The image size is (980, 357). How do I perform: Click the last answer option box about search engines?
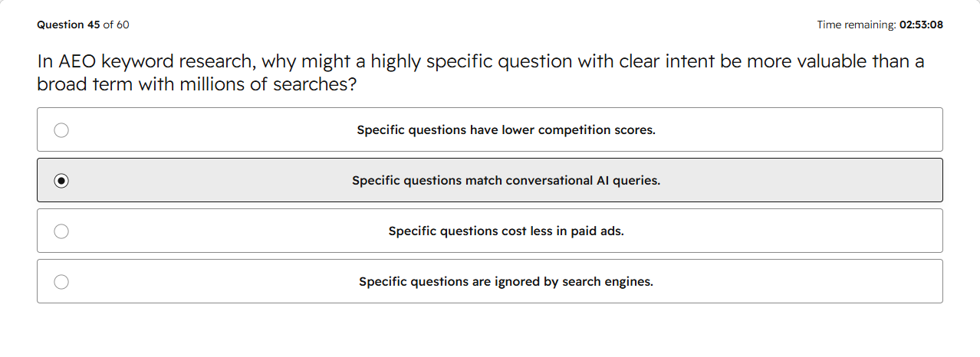point(490,281)
